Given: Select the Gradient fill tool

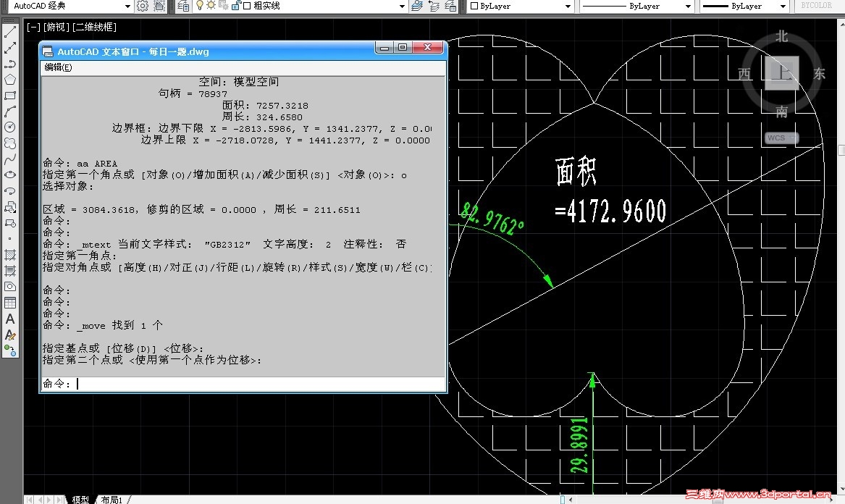Looking at the screenshot, I should (x=9, y=271).
